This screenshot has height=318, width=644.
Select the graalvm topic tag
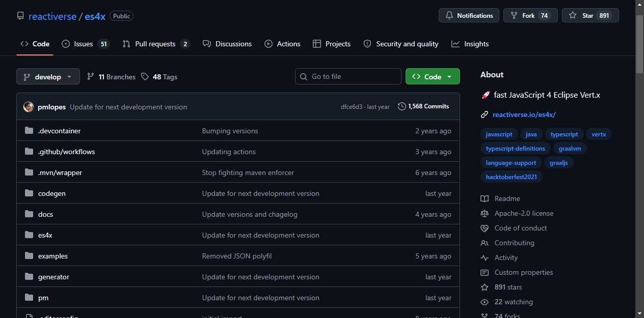[570, 149]
